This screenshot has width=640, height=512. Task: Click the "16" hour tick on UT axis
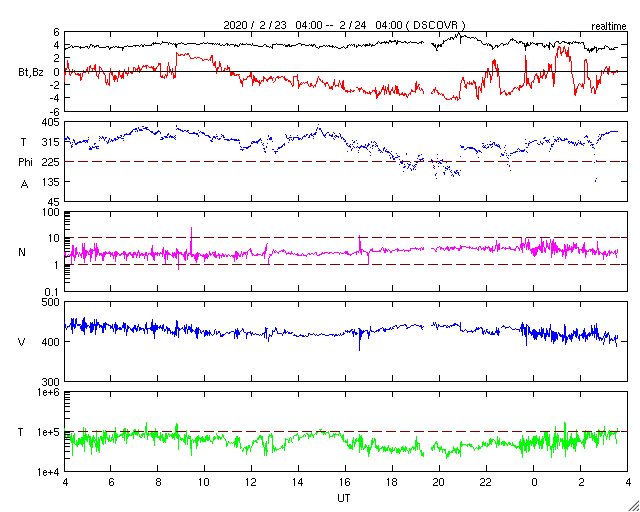pyautogui.click(x=345, y=482)
